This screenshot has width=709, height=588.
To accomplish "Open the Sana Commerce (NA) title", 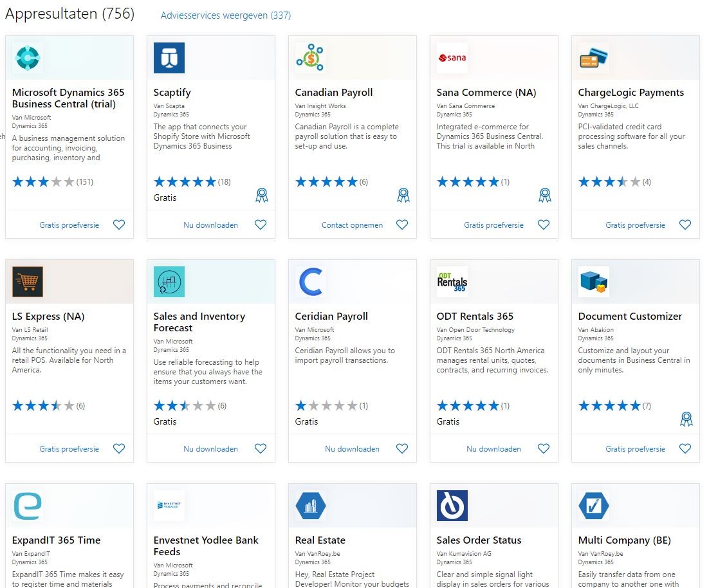I will [486, 93].
